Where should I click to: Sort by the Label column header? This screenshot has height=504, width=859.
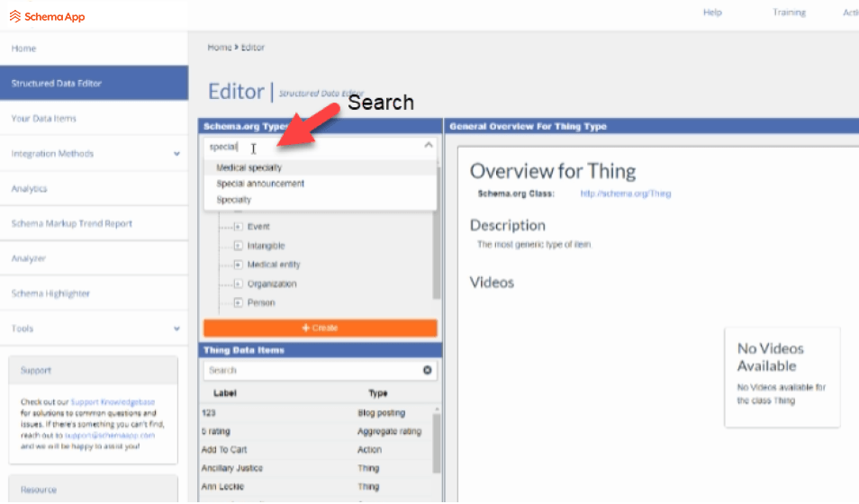(x=224, y=393)
